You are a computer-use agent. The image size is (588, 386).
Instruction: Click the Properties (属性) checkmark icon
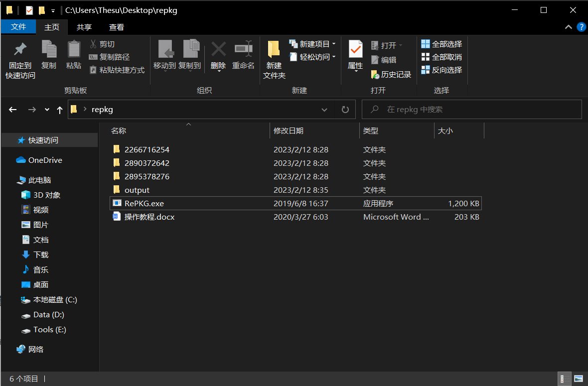tap(355, 49)
